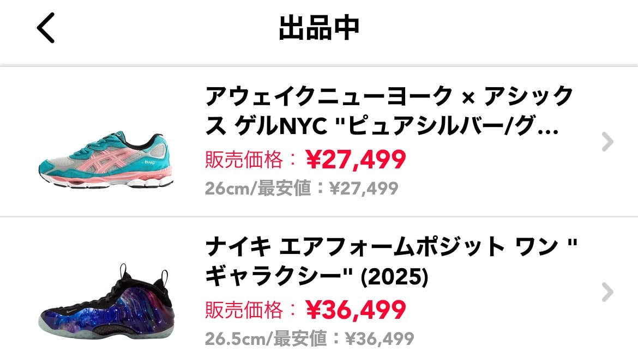Tap the 出品中 page title

(319, 27)
